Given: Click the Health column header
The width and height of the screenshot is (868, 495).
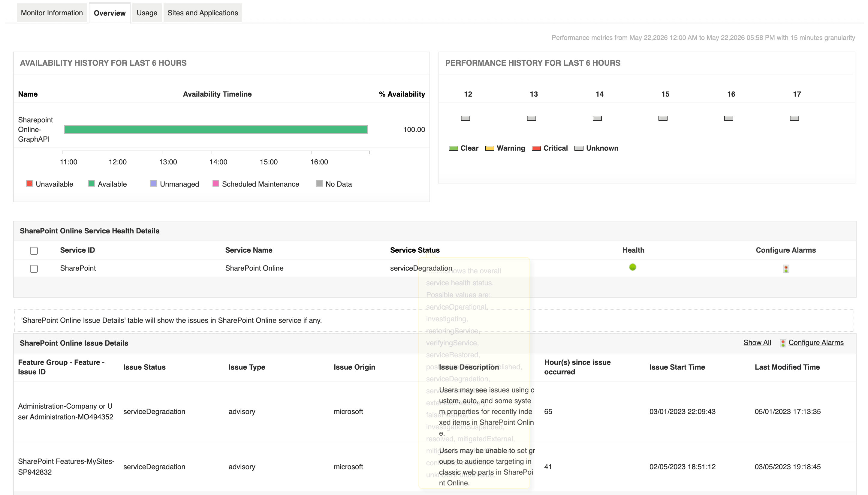Looking at the screenshot, I should point(633,250).
